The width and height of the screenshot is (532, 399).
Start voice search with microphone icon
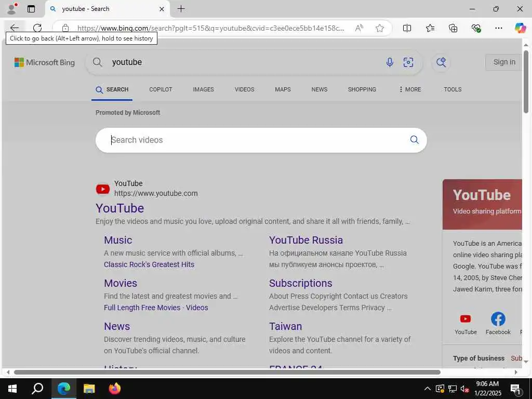[390, 62]
